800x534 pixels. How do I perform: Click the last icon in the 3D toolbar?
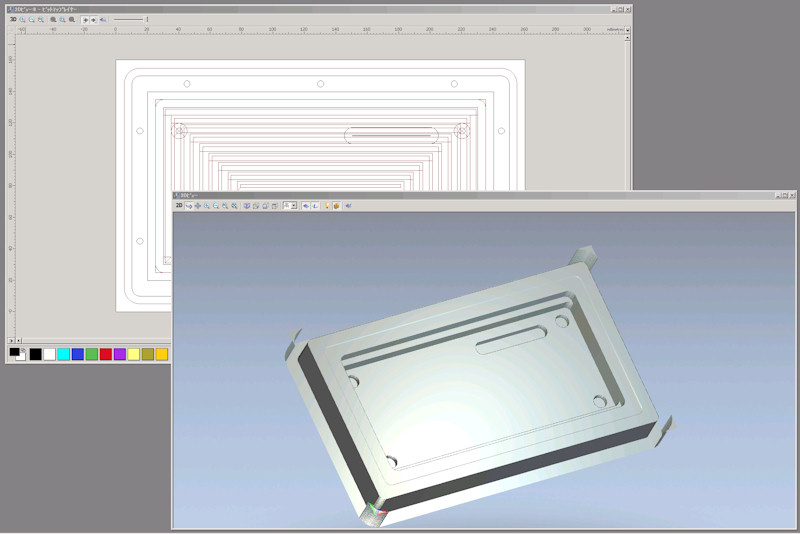point(348,206)
